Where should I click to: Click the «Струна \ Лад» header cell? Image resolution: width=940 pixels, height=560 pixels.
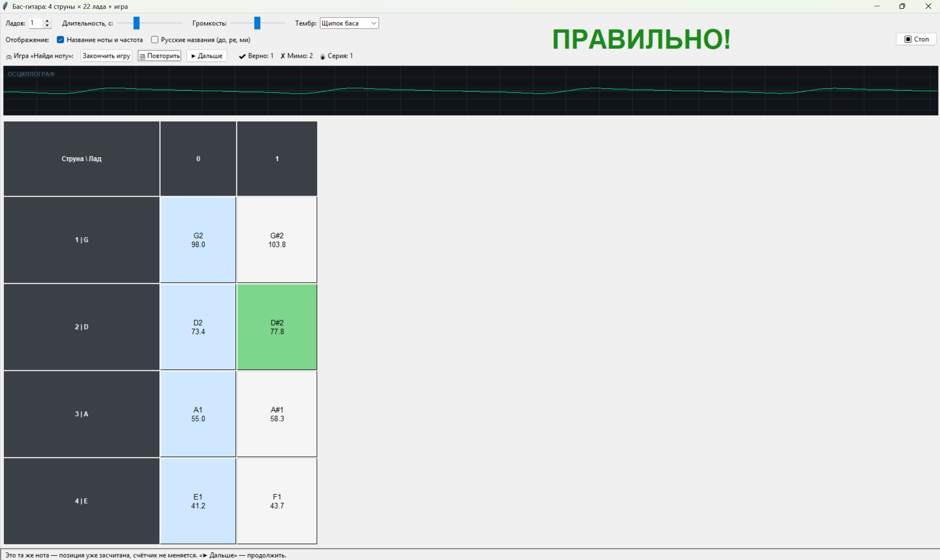[82, 158]
